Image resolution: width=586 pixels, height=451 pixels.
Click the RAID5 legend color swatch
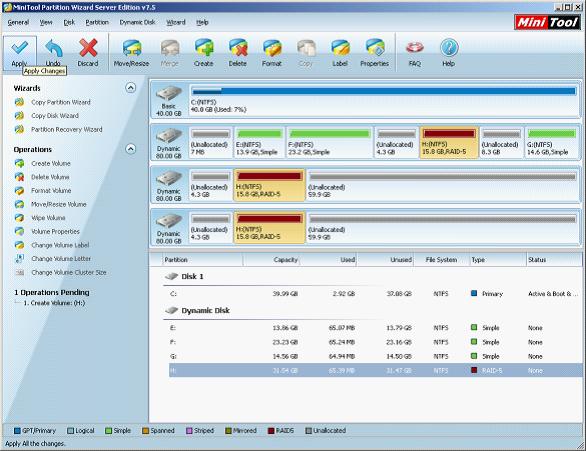pyautogui.click(x=271, y=431)
